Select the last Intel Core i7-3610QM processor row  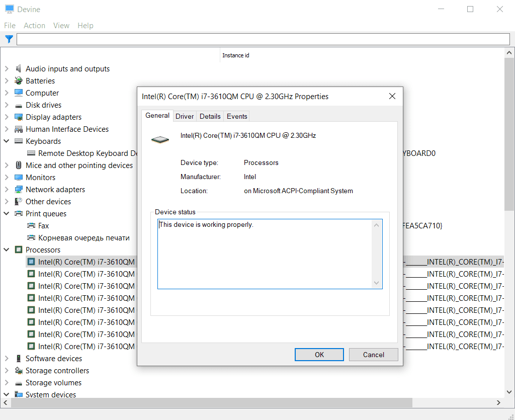(87, 347)
